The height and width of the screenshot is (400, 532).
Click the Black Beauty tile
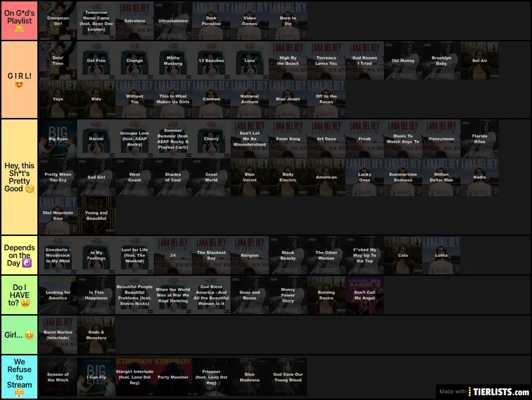tap(288, 255)
